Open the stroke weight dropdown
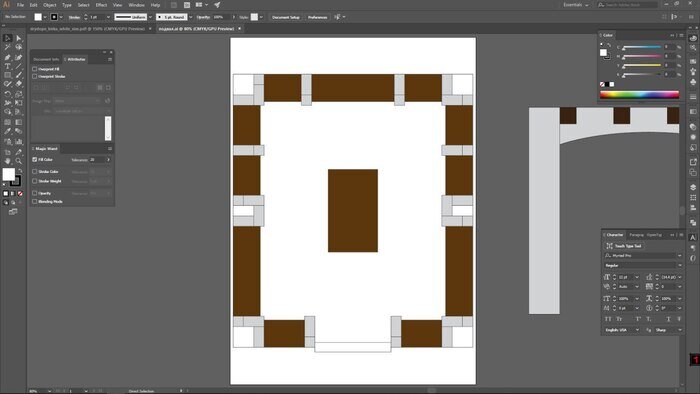Screen dimensions: 700x394 (108, 17)
